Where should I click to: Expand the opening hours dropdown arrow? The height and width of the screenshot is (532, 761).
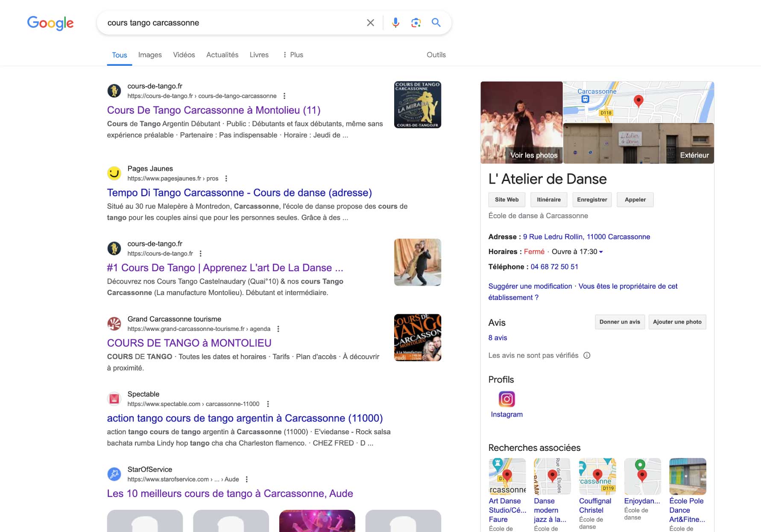601,252
